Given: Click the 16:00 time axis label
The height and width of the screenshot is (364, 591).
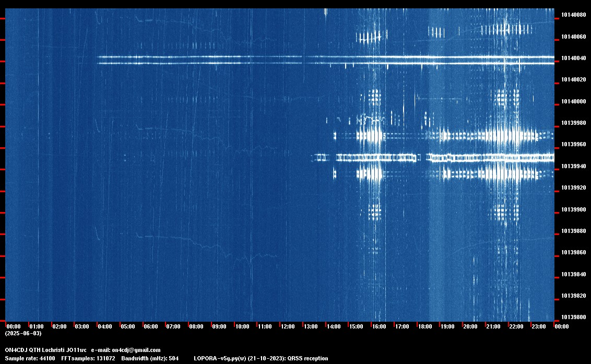Looking at the screenshot, I should pyautogui.click(x=379, y=326).
